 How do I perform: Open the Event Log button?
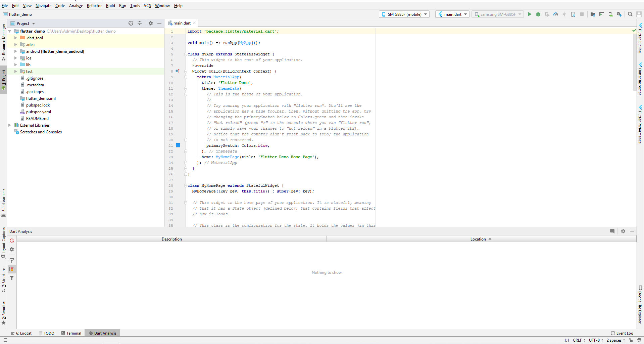coord(622,333)
